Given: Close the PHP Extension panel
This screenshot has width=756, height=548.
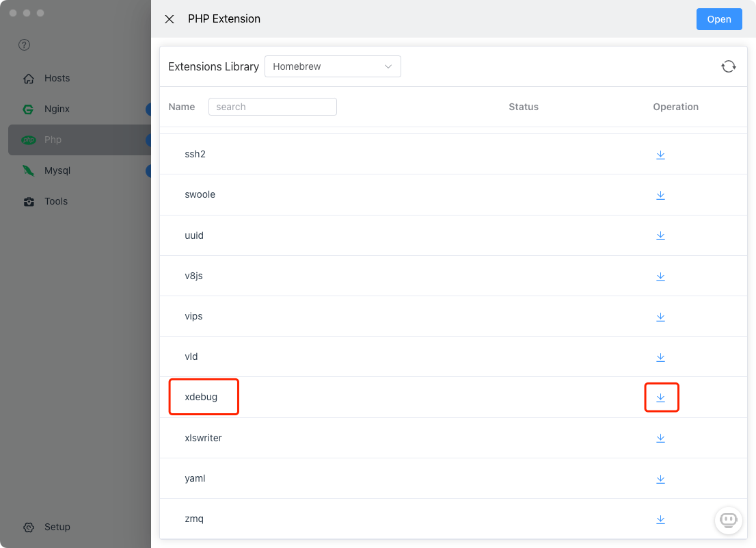Looking at the screenshot, I should [x=170, y=18].
